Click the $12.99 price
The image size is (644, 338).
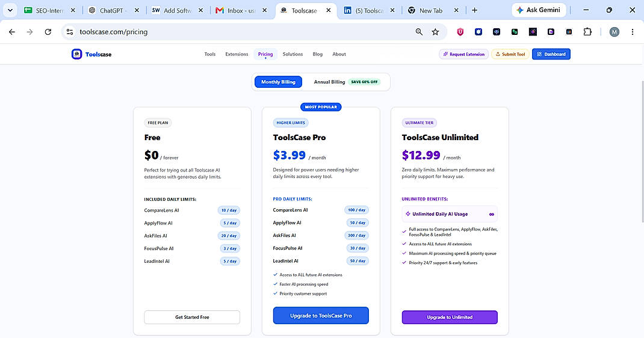click(x=421, y=155)
